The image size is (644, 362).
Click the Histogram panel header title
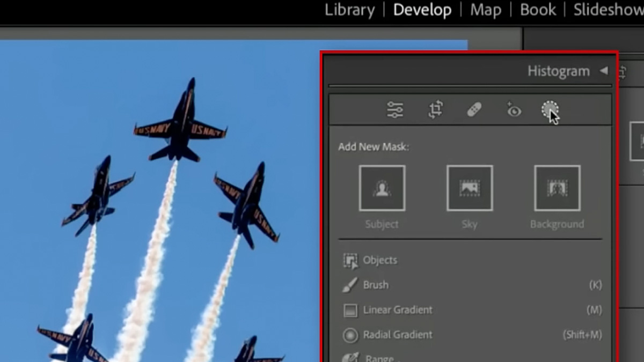558,71
